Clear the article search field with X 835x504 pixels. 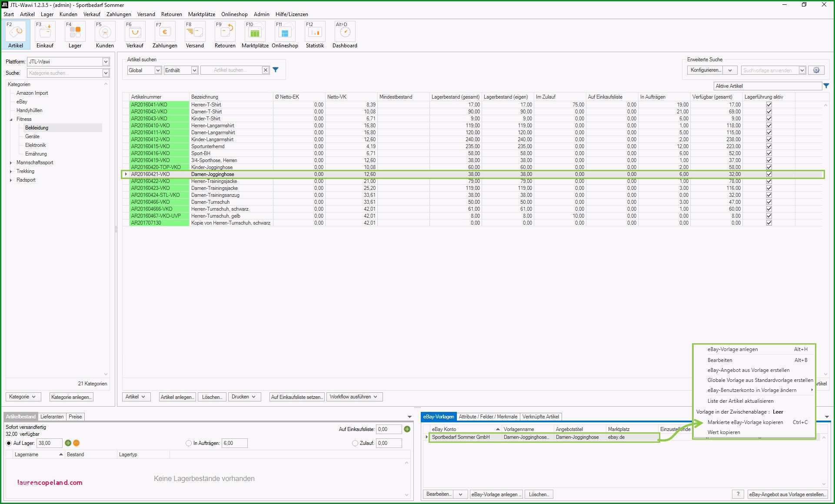click(266, 70)
